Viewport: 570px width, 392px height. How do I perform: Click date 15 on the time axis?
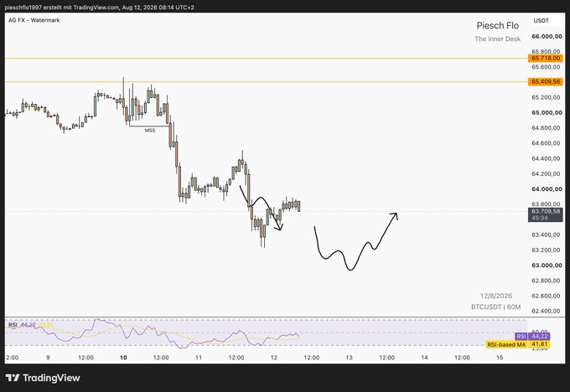[500, 358]
